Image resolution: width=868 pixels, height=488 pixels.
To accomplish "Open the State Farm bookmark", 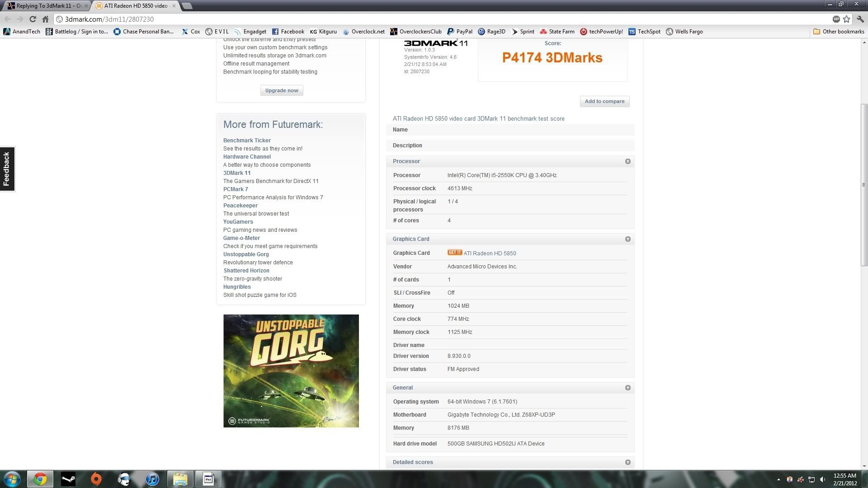I will (557, 32).
